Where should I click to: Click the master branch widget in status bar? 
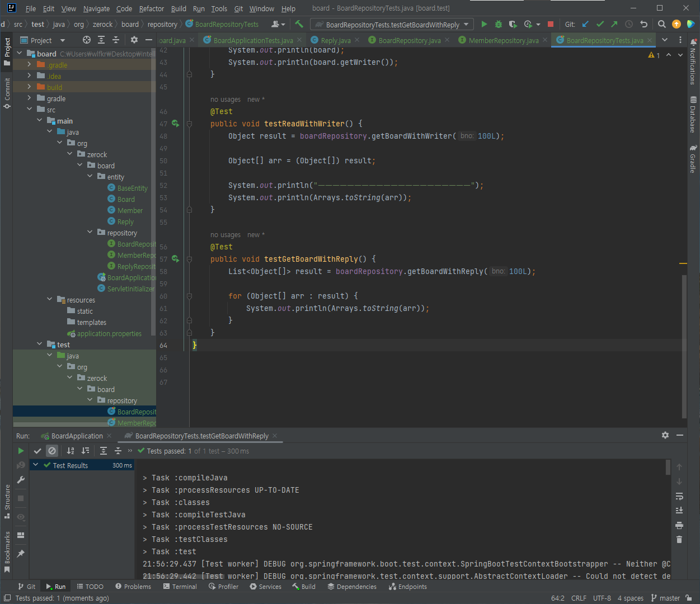click(x=665, y=598)
